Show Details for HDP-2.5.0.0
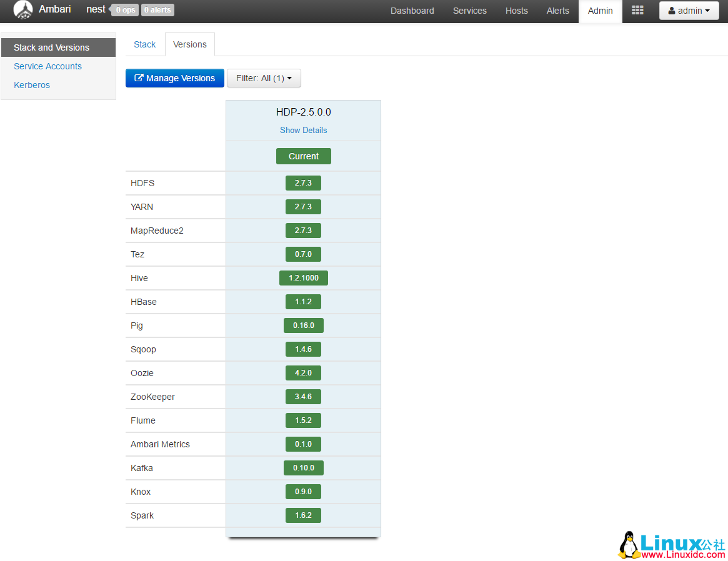Image resolution: width=728 pixels, height=561 pixels. (303, 130)
